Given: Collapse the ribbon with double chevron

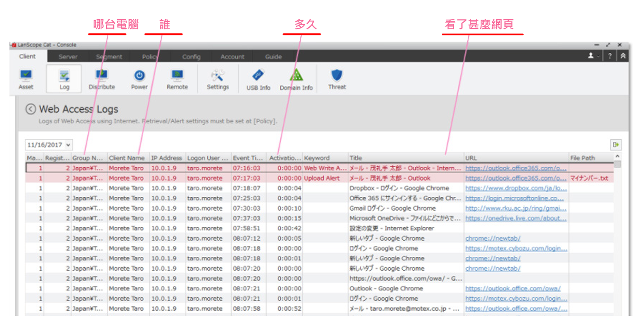Looking at the screenshot, I should click(x=623, y=56).
